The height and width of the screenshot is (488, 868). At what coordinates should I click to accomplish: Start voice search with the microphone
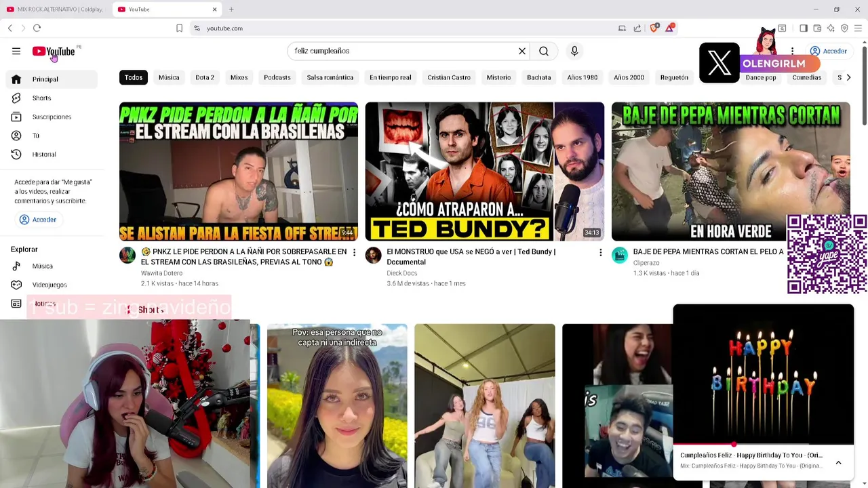coord(574,51)
